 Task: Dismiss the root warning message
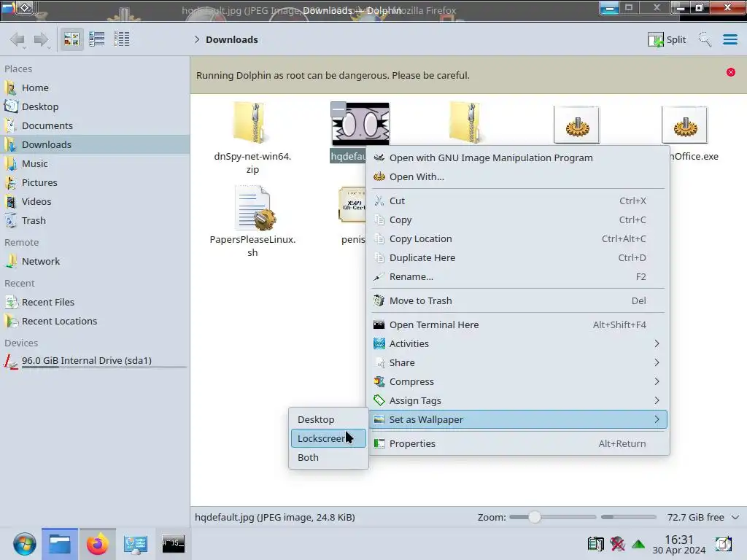coord(731,72)
